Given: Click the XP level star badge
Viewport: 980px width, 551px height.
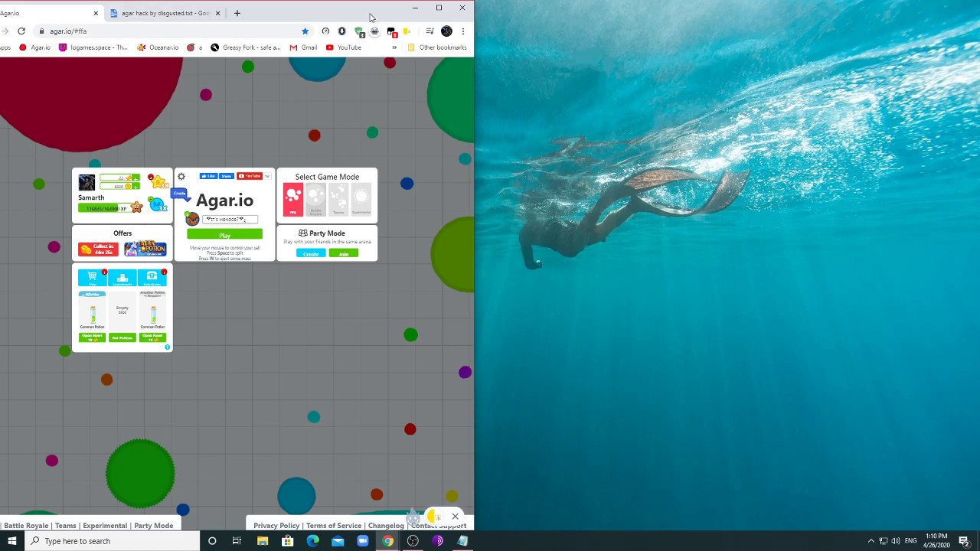Looking at the screenshot, I should [136, 207].
